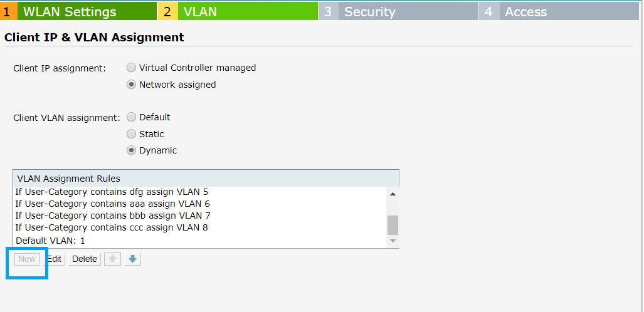The height and width of the screenshot is (312, 644).
Task: Choose Dynamic client VLAN assignment
Action: click(x=131, y=150)
